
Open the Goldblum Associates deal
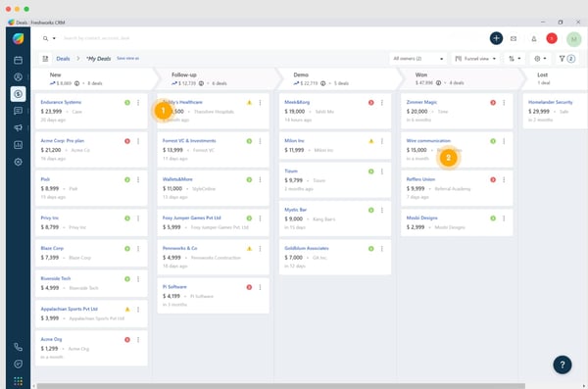click(x=307, y=248)
